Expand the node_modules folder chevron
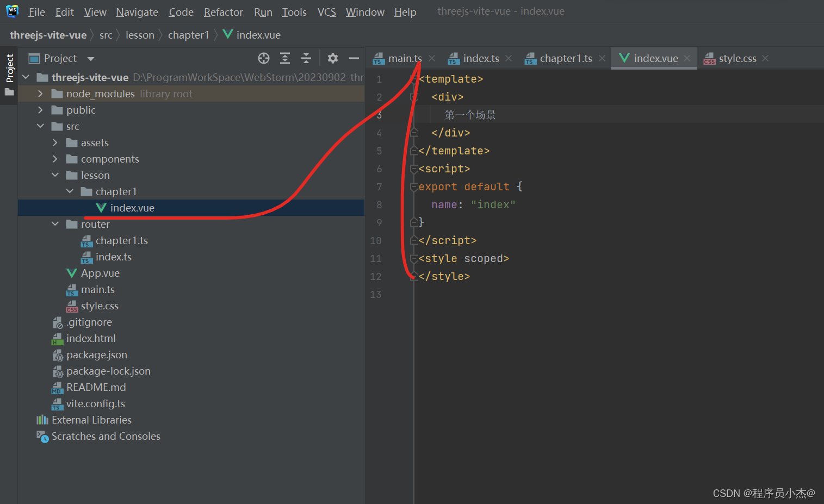 coord(40,94)
